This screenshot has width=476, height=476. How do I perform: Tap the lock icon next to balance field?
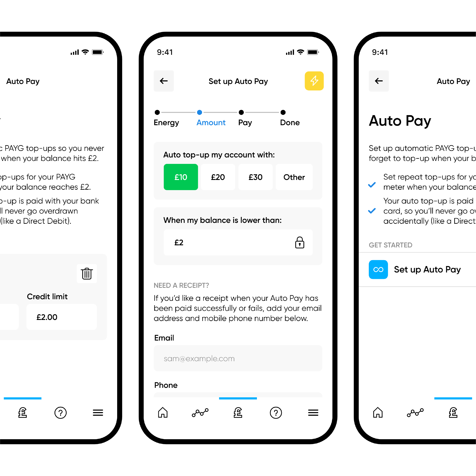pos(300,243)
